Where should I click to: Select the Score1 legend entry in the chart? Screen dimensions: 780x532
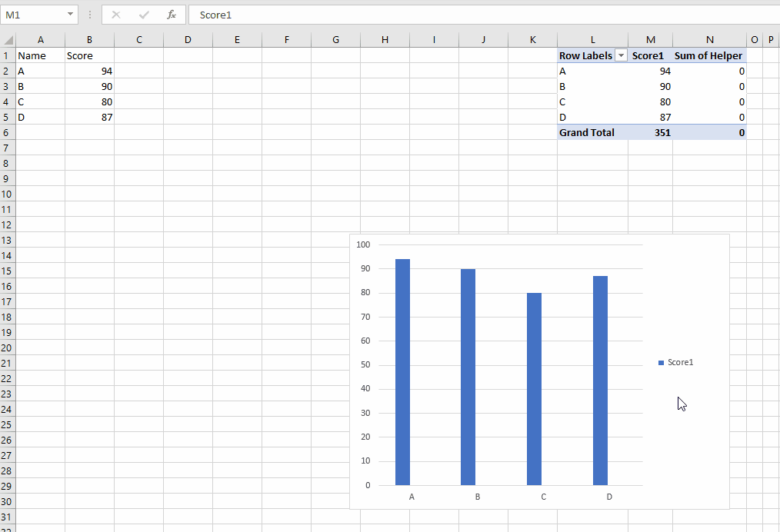tap(680, 362)
